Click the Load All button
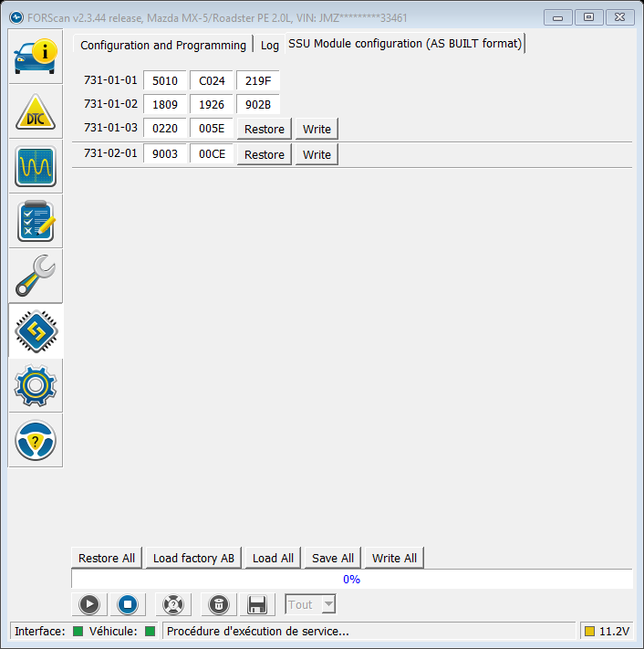644x649 pixels. tap(273, 558)
